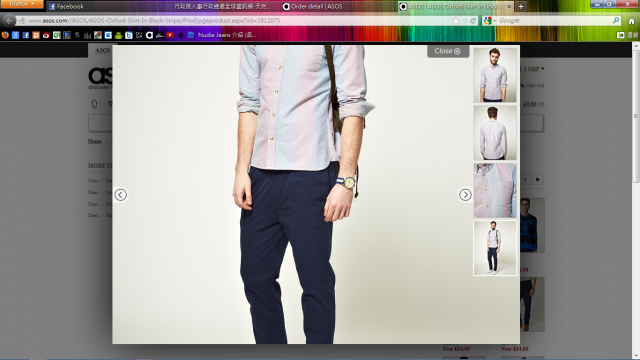Viewport: 640px width, 360px height.
Task: Open a new browser tab
Action: 521,7
